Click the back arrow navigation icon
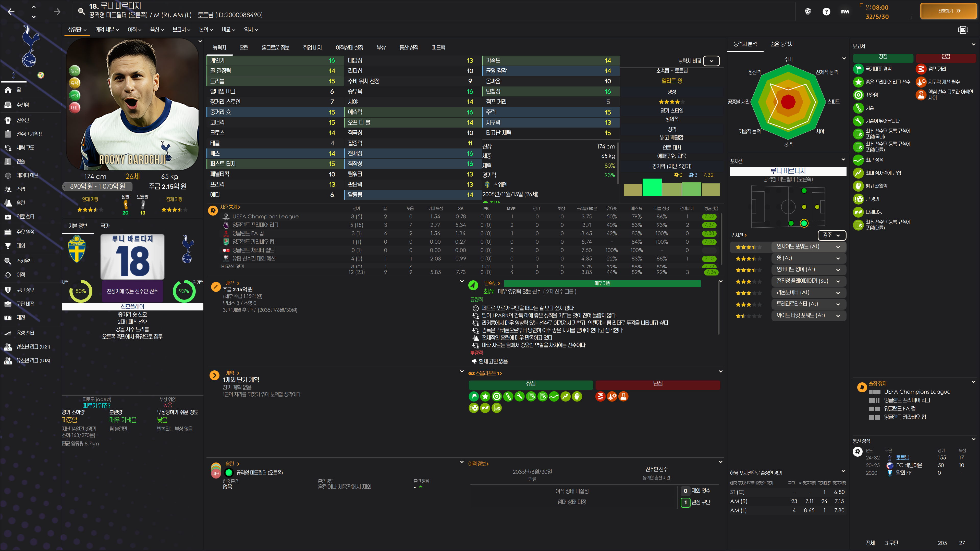 tap(11, 12)
